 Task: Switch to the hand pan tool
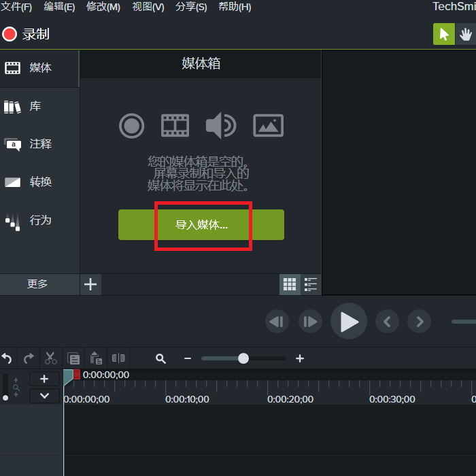tap(465, 34)
